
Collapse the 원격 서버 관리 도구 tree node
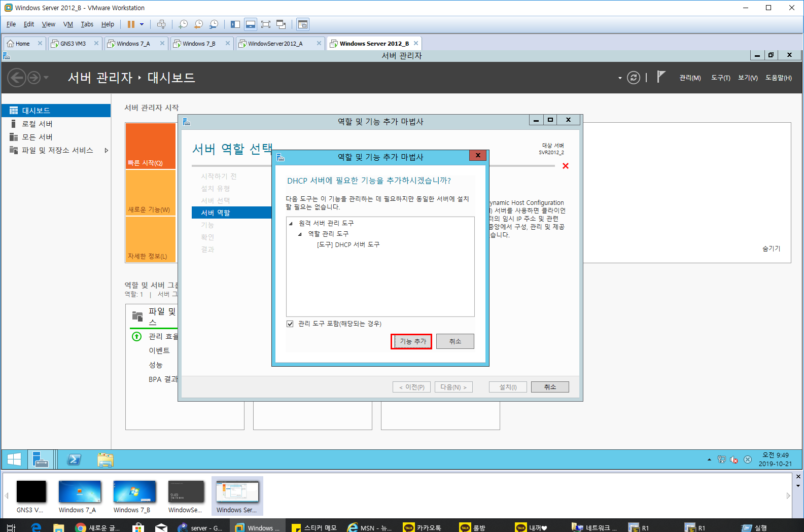point(291,224)
